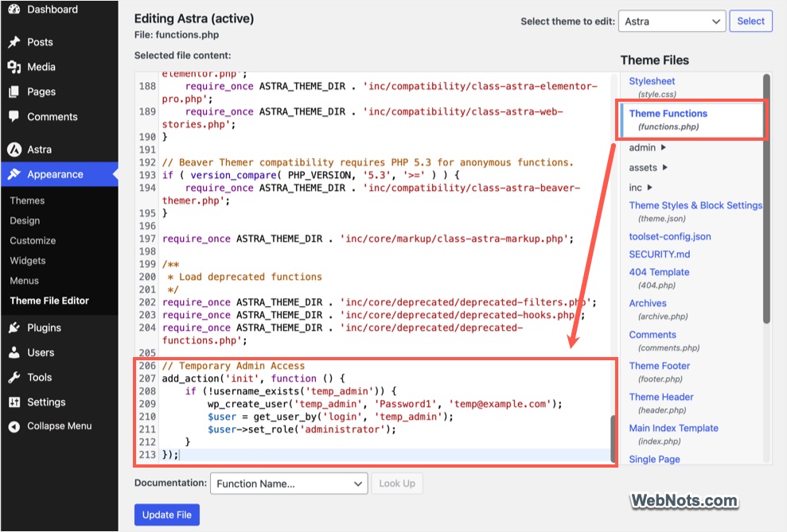The height and width of the screenshot is (532, 787).
Task: Open the Function Name documentation dropdown
Action: pos(289,483)
